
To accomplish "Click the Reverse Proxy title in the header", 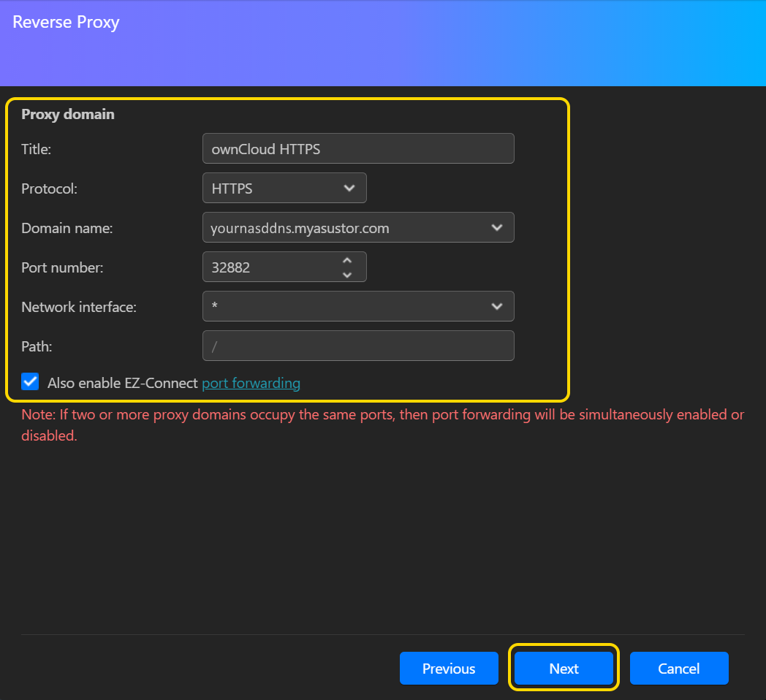I will pyautogui.click(x=66, y=22).
